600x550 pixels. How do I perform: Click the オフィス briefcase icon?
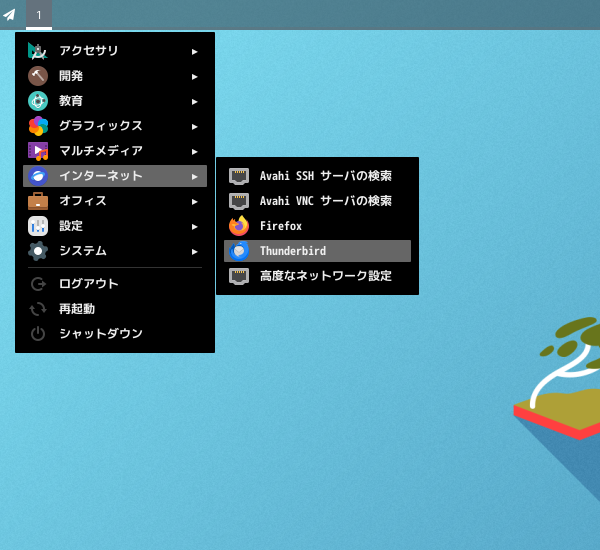[x=38, y=201]
